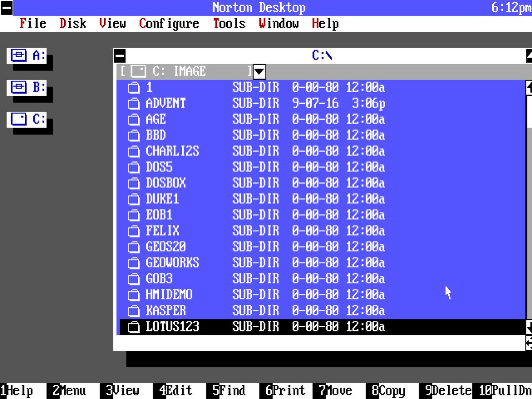The width and height of the screenshot is (532, 399).
Task: Open the Window menu
Action: tap(279, 23)
